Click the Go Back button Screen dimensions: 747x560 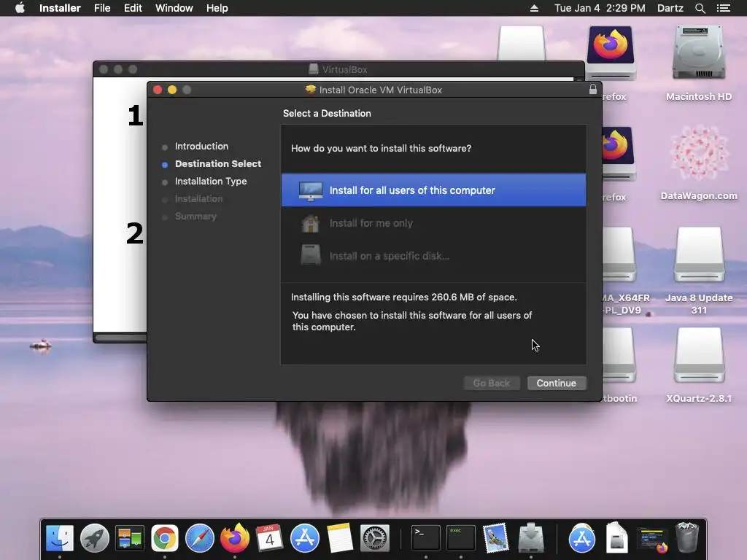coord(491,383)
